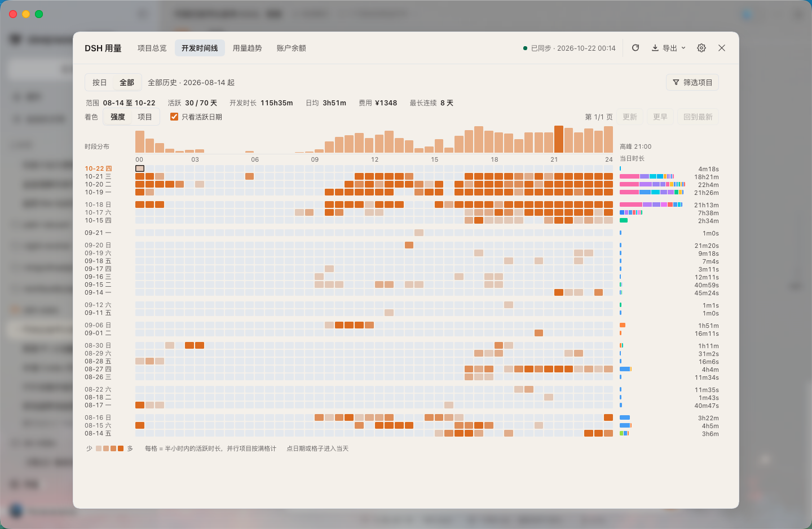Viewport: 812px width, 529px height.
Task: Select the 开发时间线 tab
Action: coord(200,48)
